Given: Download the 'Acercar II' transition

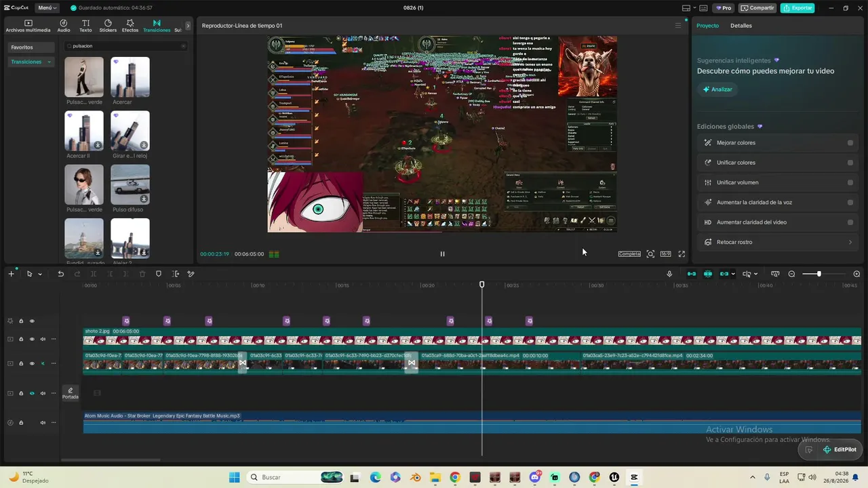Looking at the screenshot, I should click(x=98, y=145).
